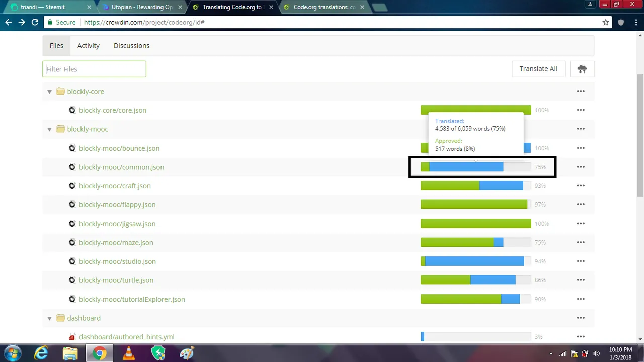This screenshot has width=644, height=362.
Task: Open the Chrome three-dot menu
Action: [x=635, y=22]
